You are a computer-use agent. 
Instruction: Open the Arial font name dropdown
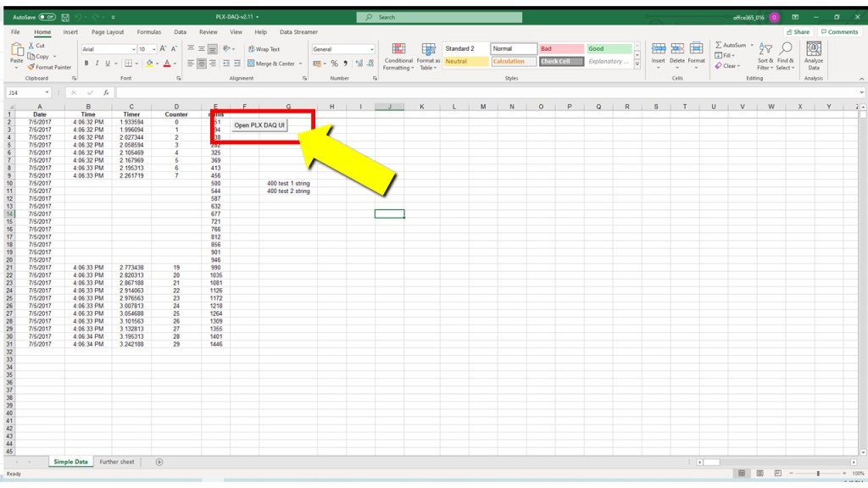coord(133,49)
